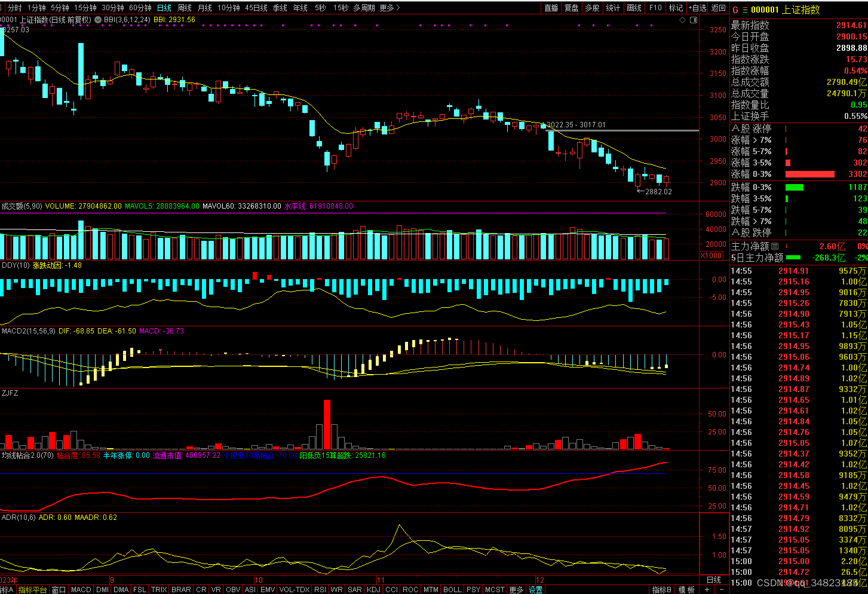This screenshot has width=868, height=594.
Task: Click the 最新指数 value 2914.61
Action: click(x=851, y=25)
